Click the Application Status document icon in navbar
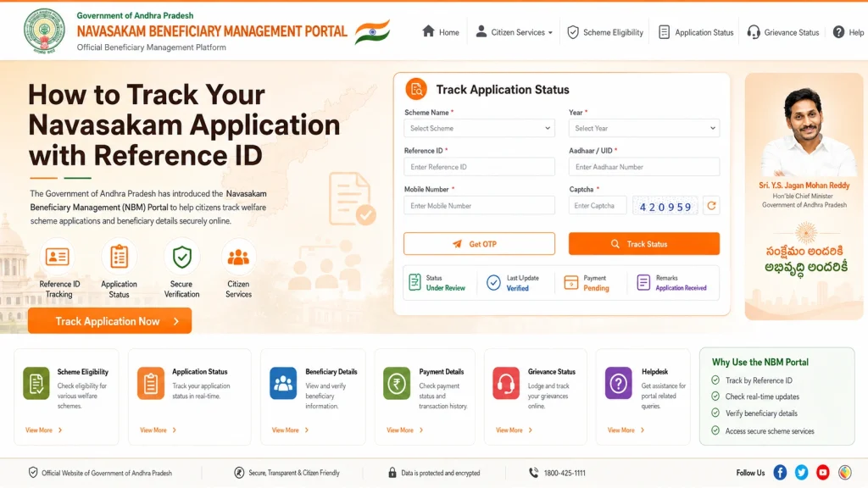Screen dimensions: 868x488 pyautogui.click(x=664, y=32)
